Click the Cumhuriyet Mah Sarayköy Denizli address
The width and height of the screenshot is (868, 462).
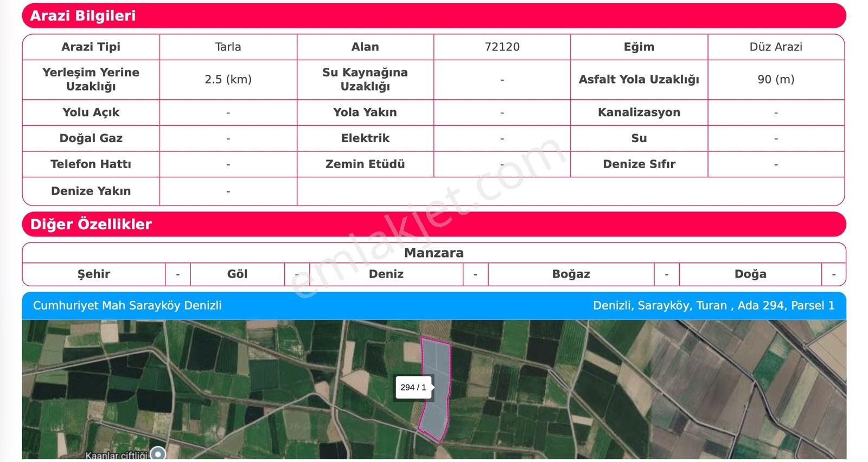click(127, 306)
